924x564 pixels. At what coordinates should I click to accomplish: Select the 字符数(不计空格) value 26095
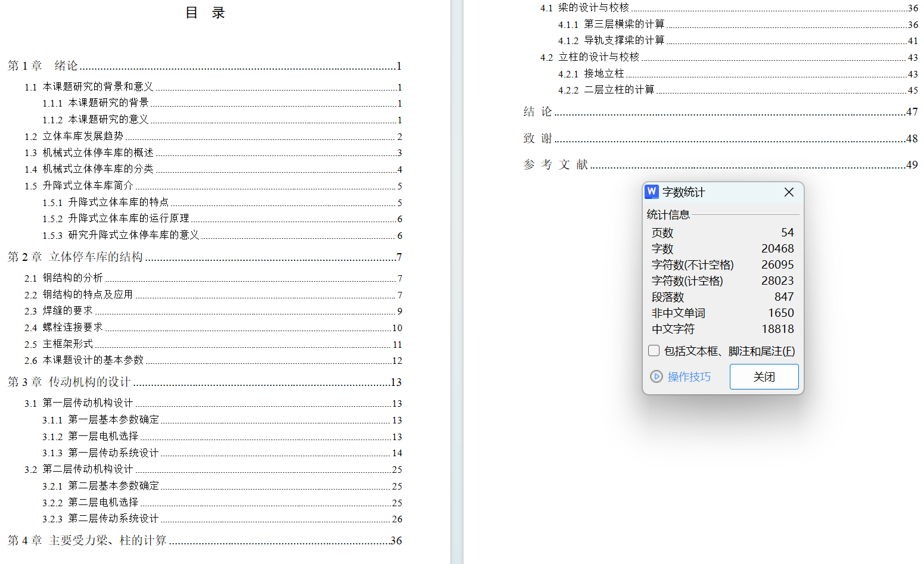point(777,264)
